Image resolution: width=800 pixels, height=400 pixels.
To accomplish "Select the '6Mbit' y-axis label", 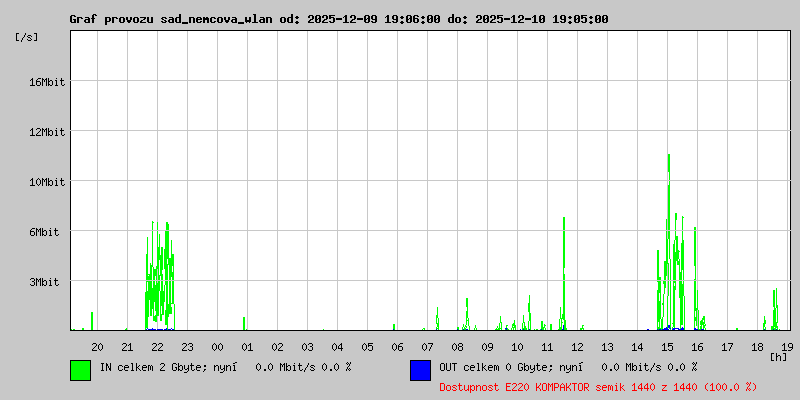I will click(44, 232).
